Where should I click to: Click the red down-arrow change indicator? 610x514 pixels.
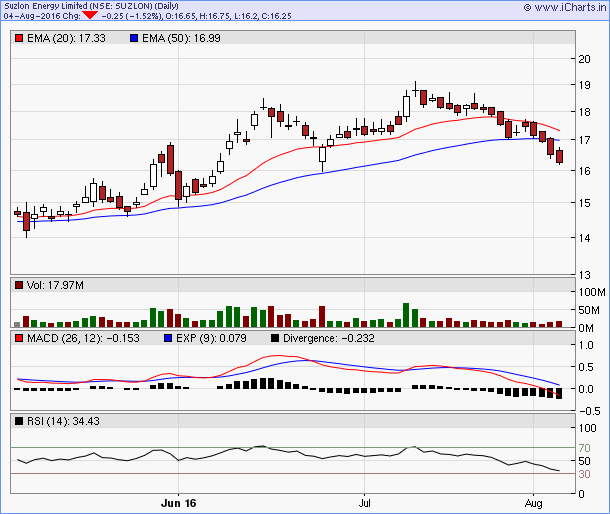pos(90,15)
